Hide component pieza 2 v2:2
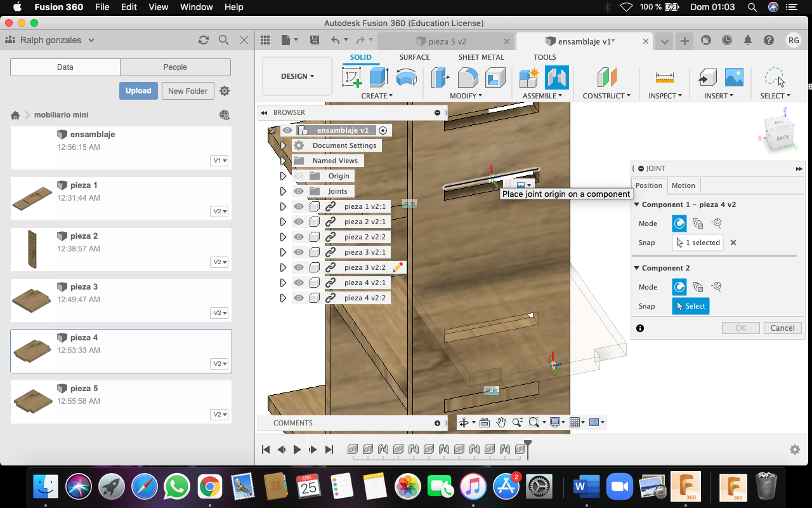This screenshot has height=508, width=812. (x=299, y=237)
